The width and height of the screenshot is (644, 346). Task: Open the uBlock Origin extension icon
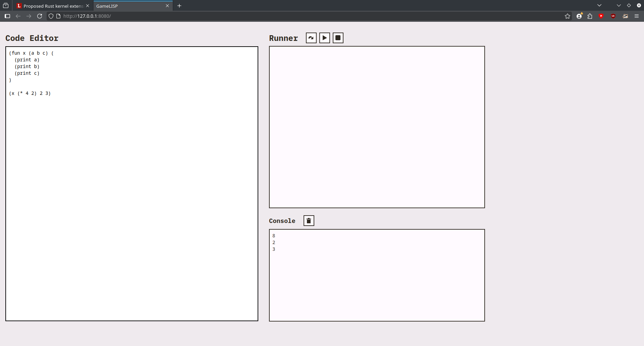pyautogui.click(x=613, y=16)
